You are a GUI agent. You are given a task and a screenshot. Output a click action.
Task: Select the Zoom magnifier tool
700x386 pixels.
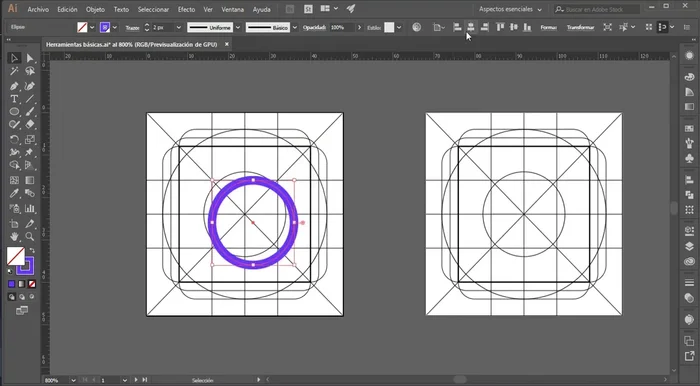pos(30,236)
